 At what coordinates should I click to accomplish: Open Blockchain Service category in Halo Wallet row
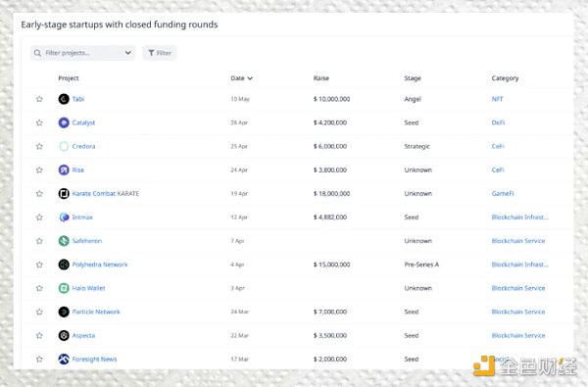click(518, 288)
